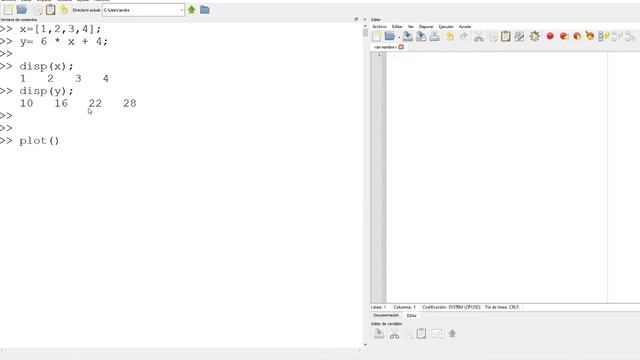Click the disp(y); command line

(x=47, y=91)
